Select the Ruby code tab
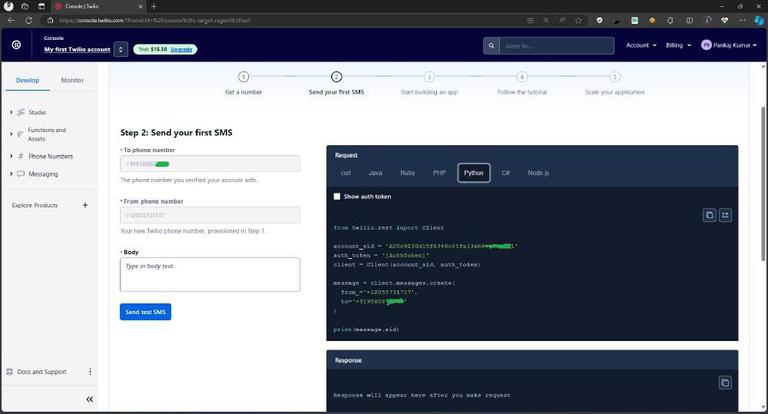Image resolution: width=768 pixels, height=414 pixels. coord(408,173)
